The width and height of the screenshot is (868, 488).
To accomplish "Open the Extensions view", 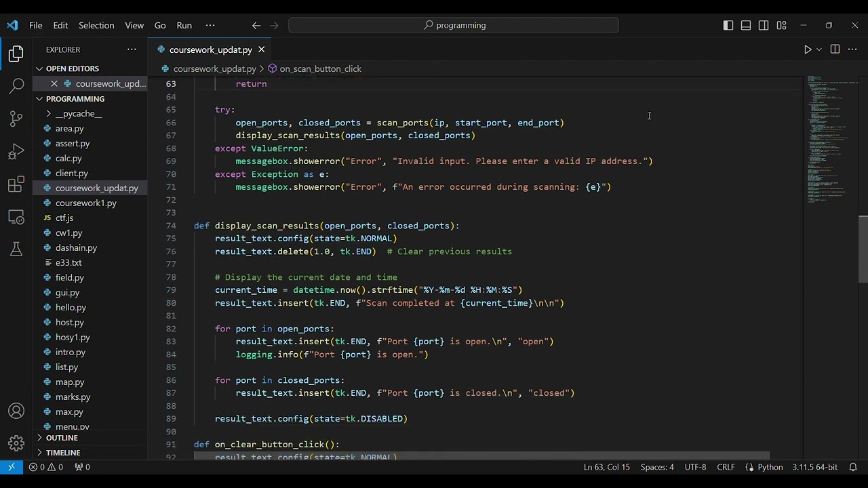I will click(16, 184).
